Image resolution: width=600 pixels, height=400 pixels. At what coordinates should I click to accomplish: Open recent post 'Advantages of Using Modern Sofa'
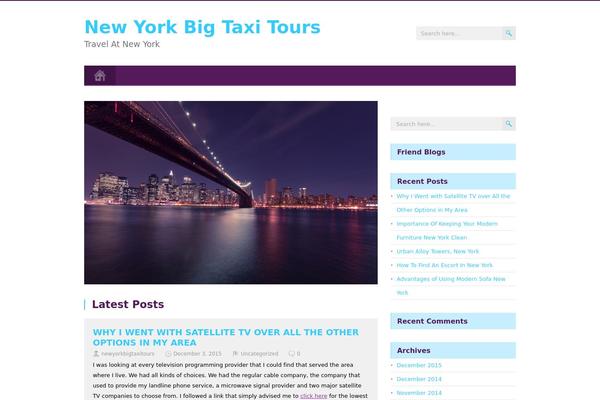click(451, 286)
